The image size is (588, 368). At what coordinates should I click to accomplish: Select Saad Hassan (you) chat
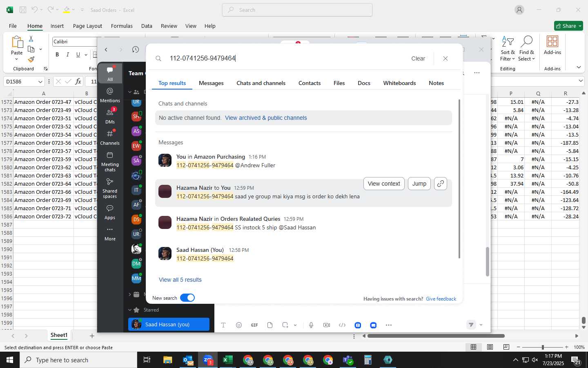click(x=169, y=324)
